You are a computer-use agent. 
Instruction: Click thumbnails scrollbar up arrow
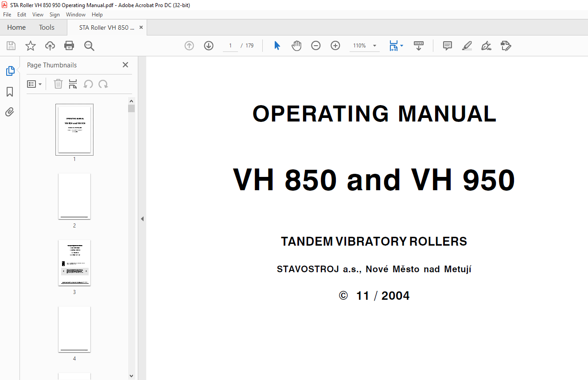pos(131,101)
